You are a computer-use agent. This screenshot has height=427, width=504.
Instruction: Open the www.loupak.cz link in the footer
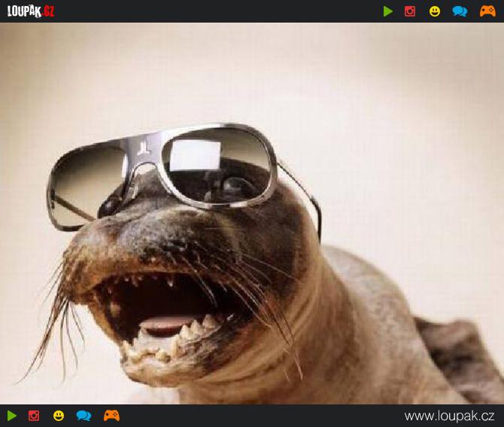click(x=449, y=416)
